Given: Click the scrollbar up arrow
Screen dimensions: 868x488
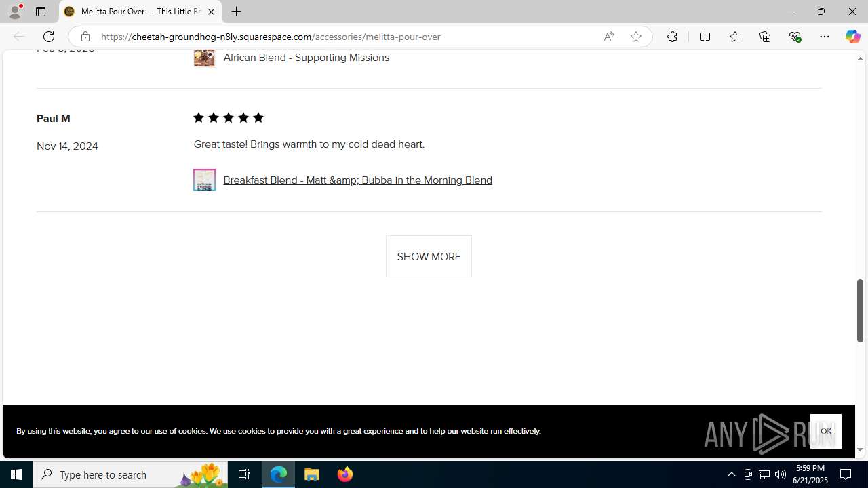Looking at the screenshot, I should tap(860, 59).
